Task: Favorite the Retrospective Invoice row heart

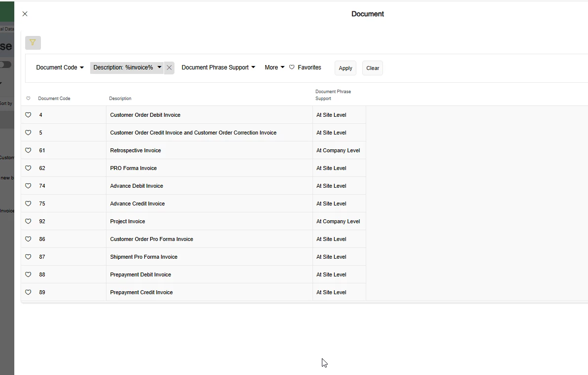Action: (x=28, y=150)
